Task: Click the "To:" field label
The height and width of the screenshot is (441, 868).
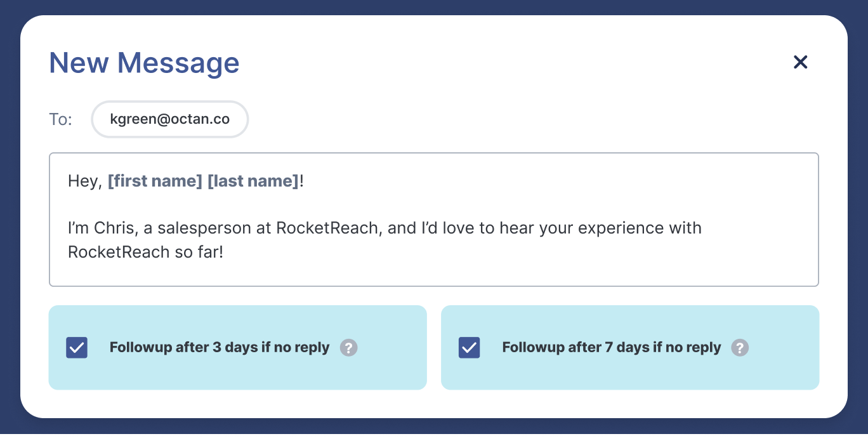Action: 61,119
